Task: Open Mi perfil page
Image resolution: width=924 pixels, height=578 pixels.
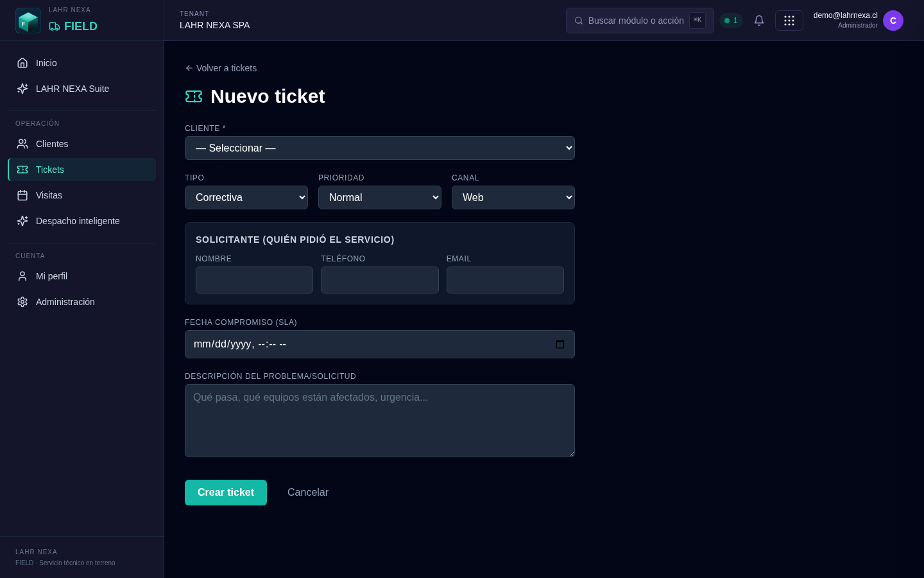Action: [x=81, y=276]
